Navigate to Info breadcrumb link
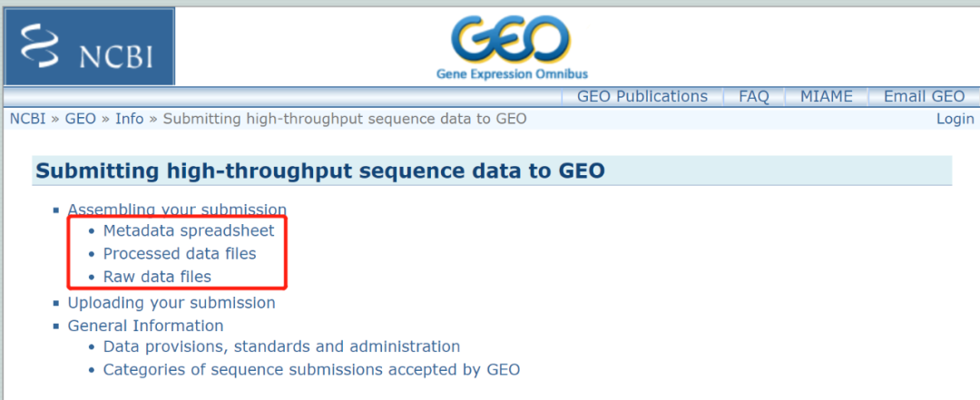The image size is (980, 400). [129, 119]
